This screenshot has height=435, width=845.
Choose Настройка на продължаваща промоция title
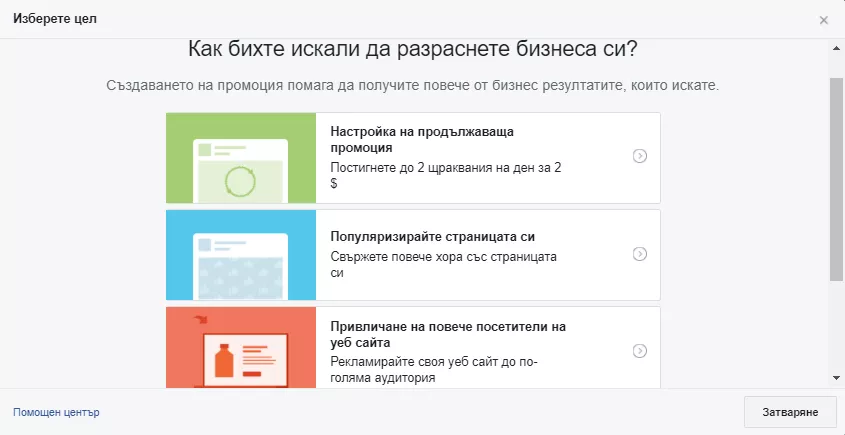pyautogui.click(x=422, y=140)
